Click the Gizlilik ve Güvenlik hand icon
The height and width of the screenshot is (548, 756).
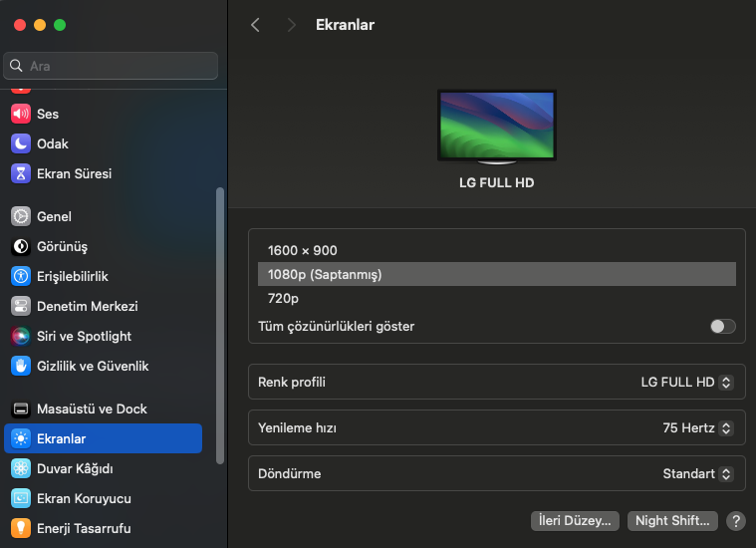pos(21,366)
